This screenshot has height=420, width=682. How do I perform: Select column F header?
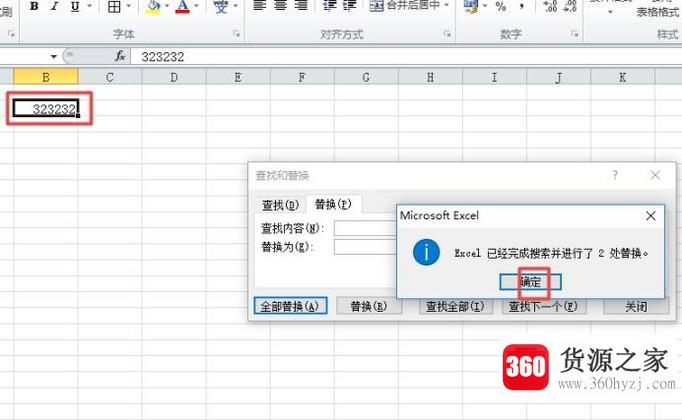click(x=302, y=77)
